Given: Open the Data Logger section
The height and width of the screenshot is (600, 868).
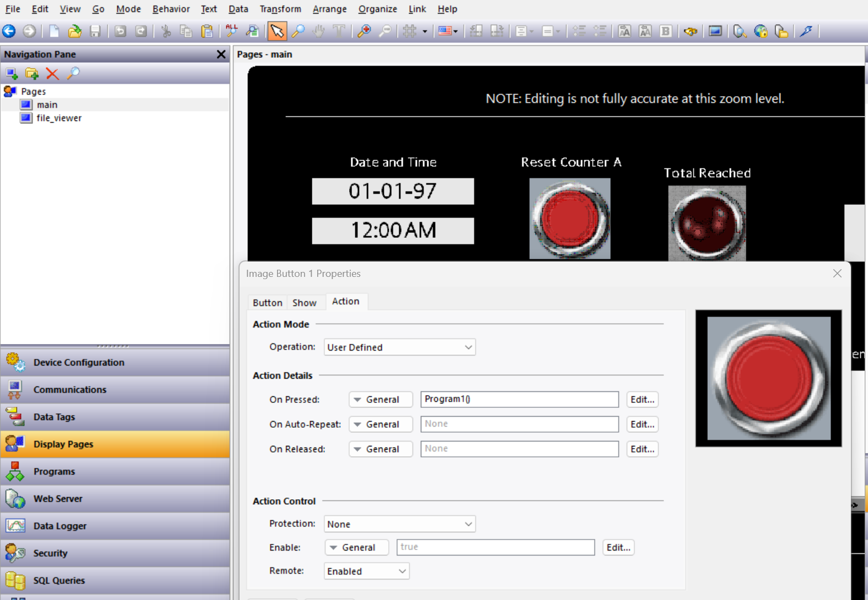Looking at the screenshot, I should (x=59, y=526).
